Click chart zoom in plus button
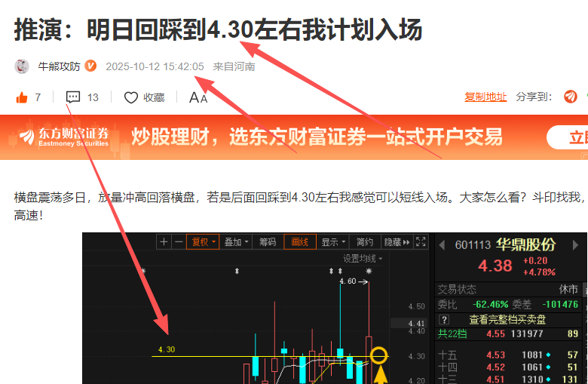This screenshot has height=384, width=588. point(164,242)
